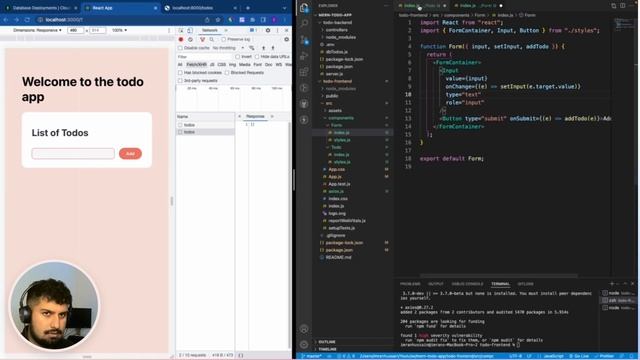Open Explorer more actions ellipsis
The height and width of the screenshot is (360, 640).
click(x=386, y=6)
